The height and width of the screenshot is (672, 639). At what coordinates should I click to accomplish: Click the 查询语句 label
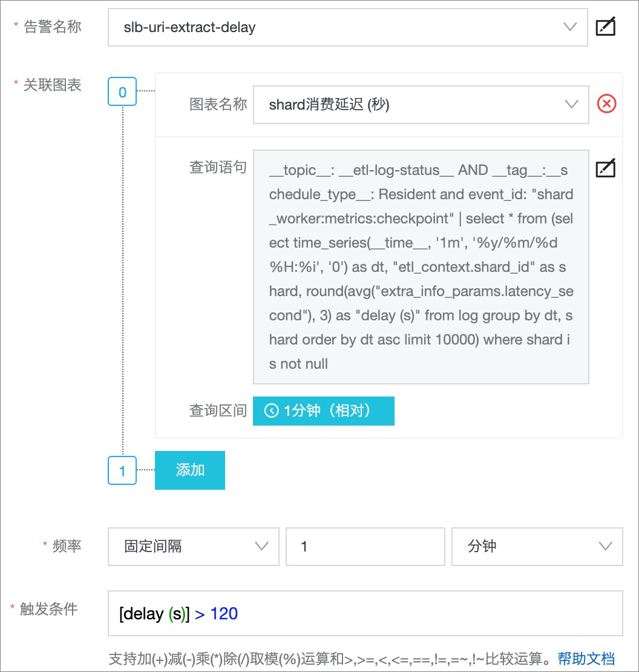pyautogui.click(x=218, y=167)
